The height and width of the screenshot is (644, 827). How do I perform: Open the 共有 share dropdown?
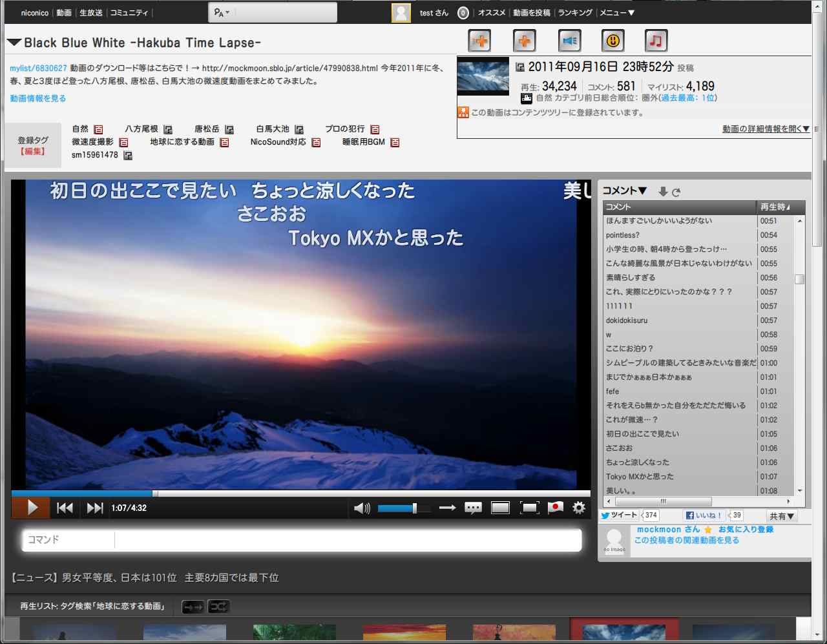(x=781, y=516)
